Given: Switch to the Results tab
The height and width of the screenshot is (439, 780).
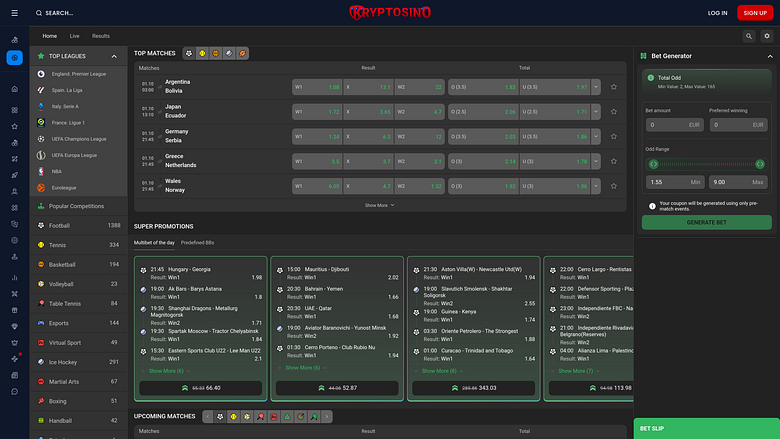Looking at the screenshot, I should click(101, 36).
